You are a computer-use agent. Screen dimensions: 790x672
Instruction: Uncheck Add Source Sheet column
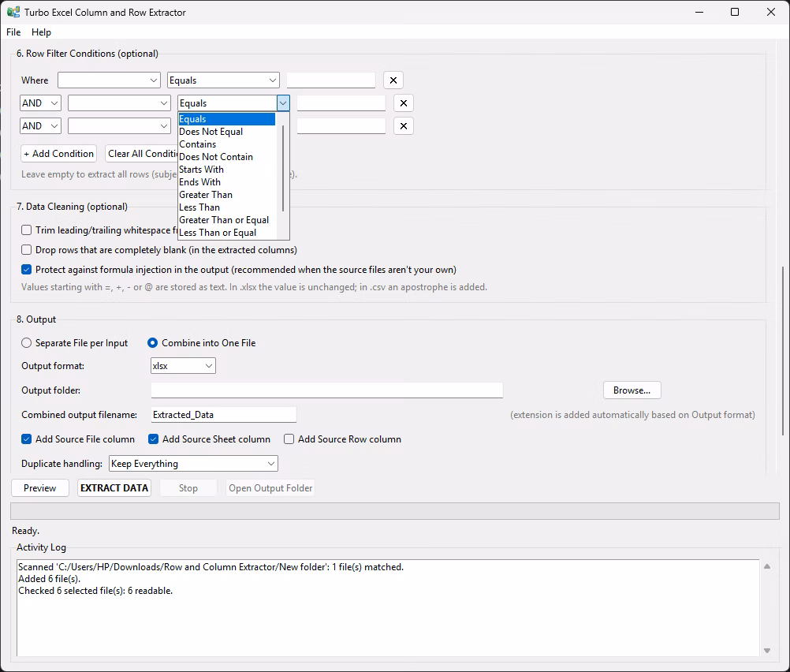[153, 439]
